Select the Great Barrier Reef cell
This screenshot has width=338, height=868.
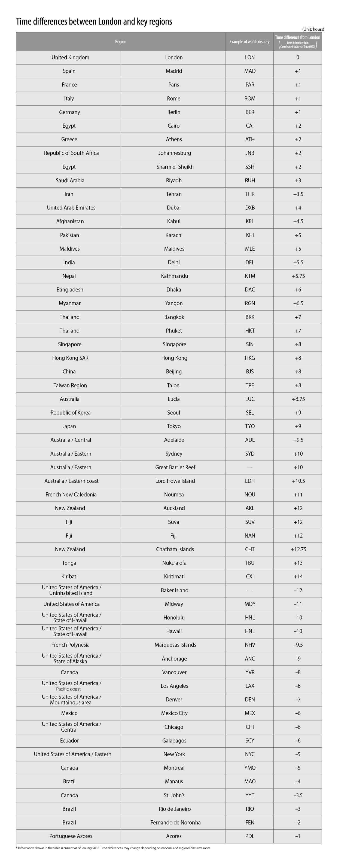pos(175,467)
